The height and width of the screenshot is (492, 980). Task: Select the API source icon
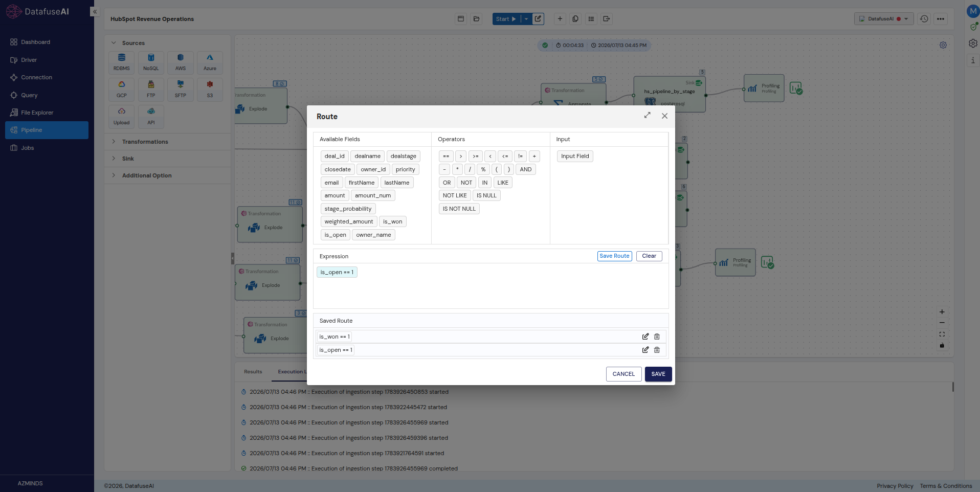(x=151, y=117)
